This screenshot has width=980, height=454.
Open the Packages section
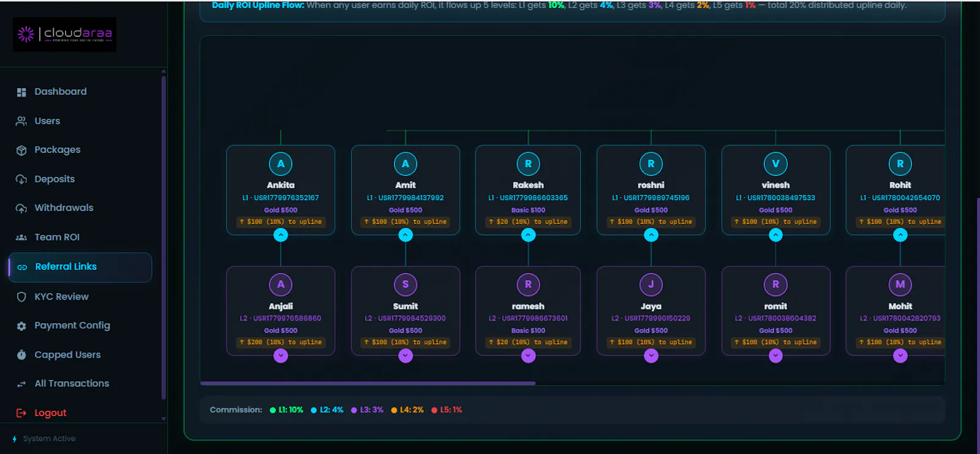point(80,150)
